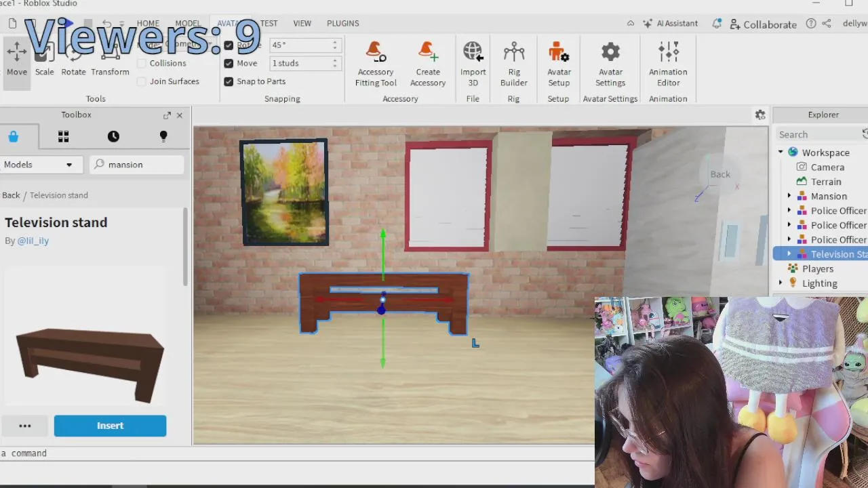Screen dimensions: 868x488
Task: Click the Collaborate button
Action: (x=763, y=24)
